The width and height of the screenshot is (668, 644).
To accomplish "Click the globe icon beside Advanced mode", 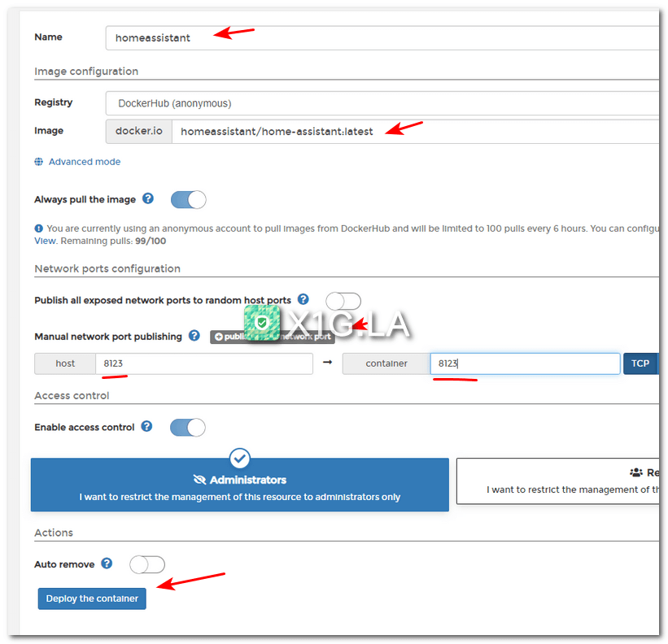I will click(39, 162).
